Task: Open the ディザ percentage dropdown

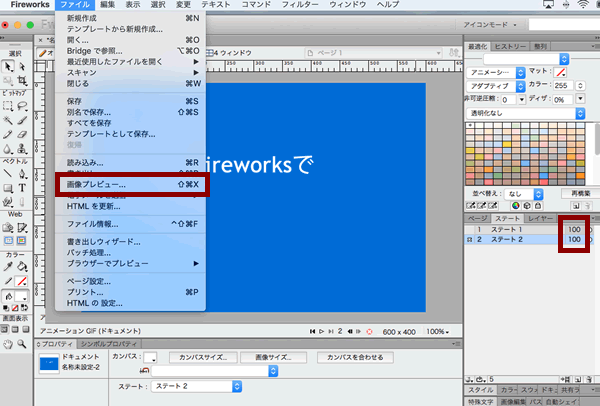Action: (x=580, y=99)
